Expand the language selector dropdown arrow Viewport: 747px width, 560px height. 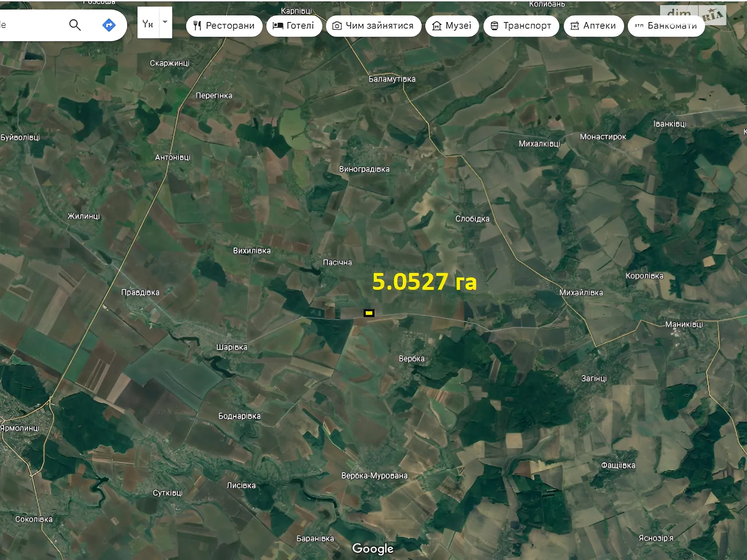tap(165, 22)
